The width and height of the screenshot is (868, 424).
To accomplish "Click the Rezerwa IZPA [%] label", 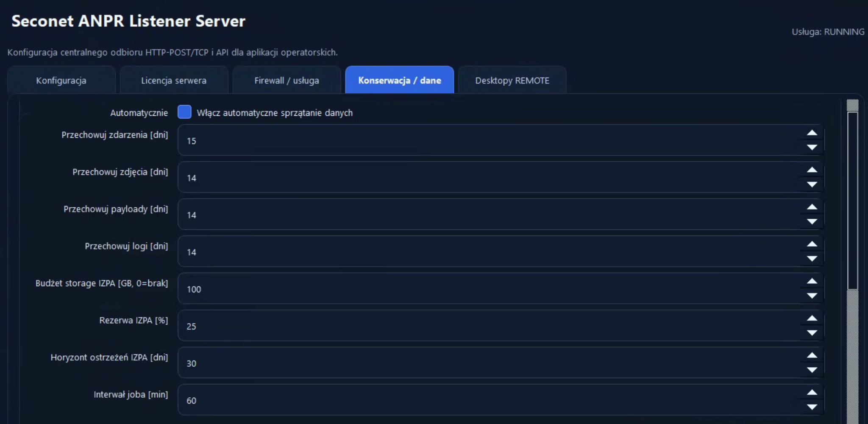I will 134,320.
